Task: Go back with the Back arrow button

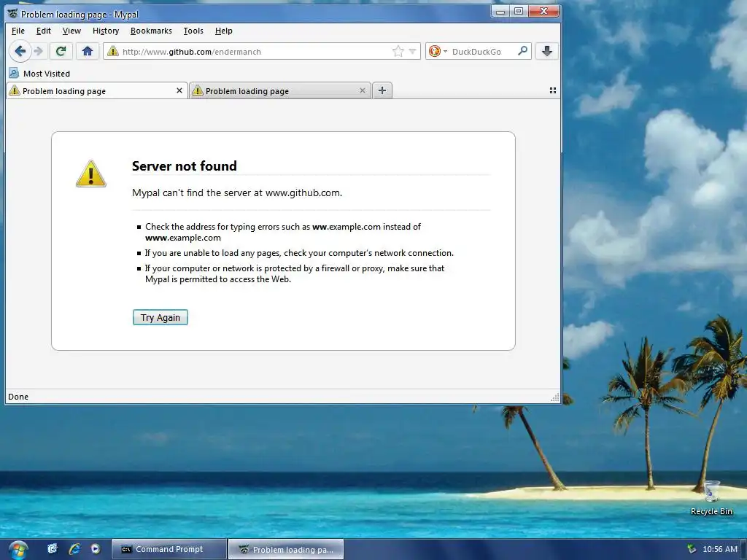Action: click(x=20, y=52)
